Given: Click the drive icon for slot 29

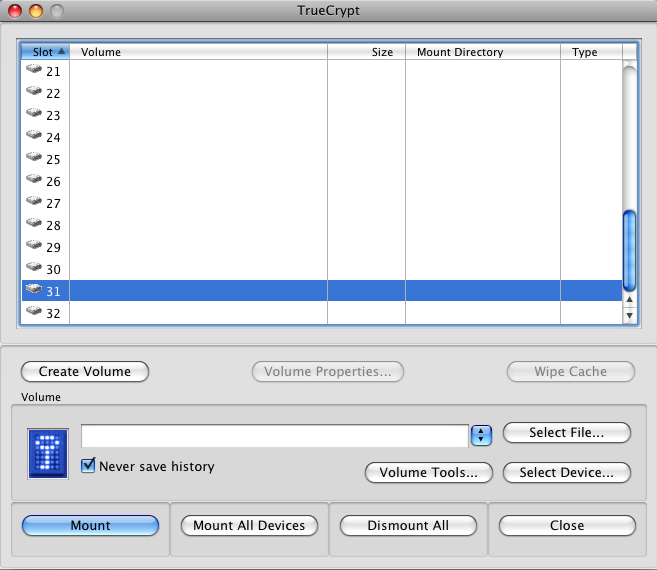Looking at the screenshot, I should point(34,245).
